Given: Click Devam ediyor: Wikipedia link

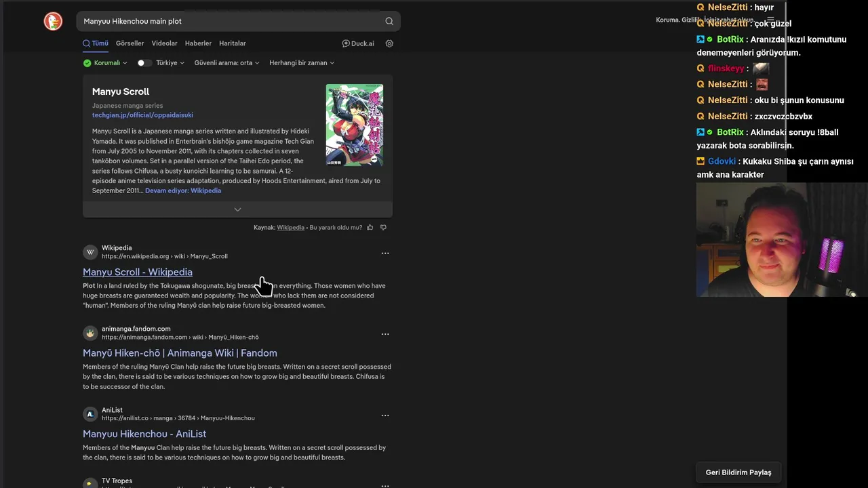Looking at the screenshot, I should [x=183, y=190].
